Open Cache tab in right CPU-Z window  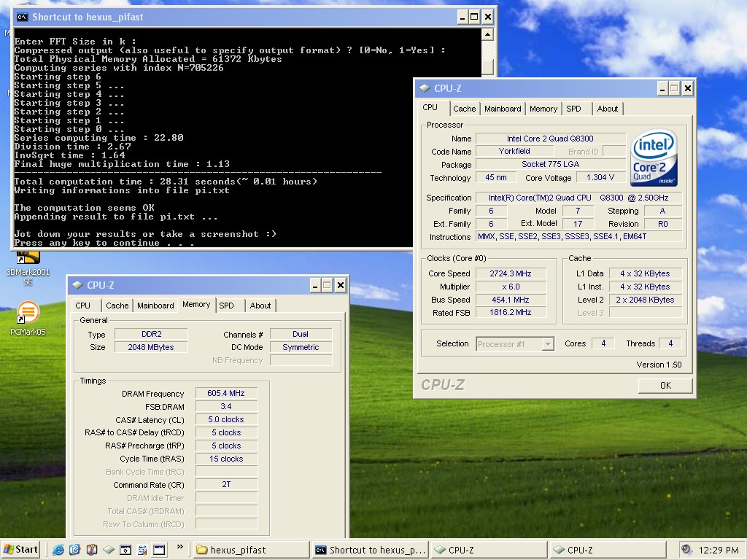click(465, 109)
